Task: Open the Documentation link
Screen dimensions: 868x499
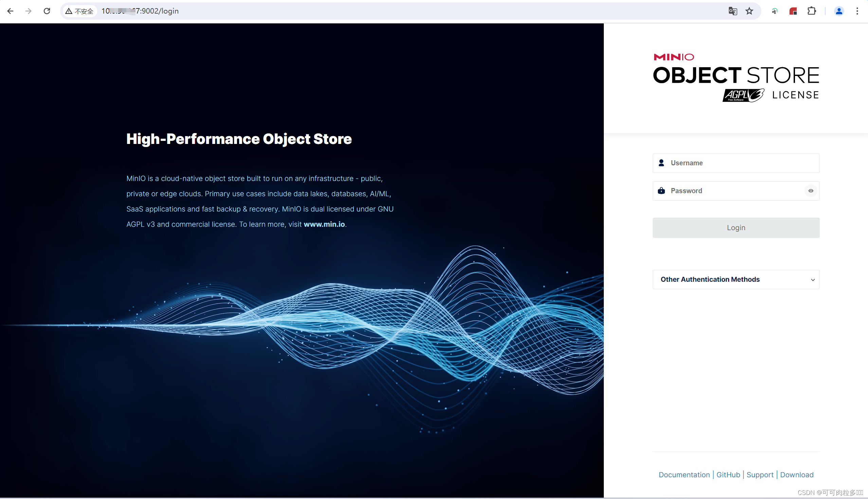Action: 684,475
